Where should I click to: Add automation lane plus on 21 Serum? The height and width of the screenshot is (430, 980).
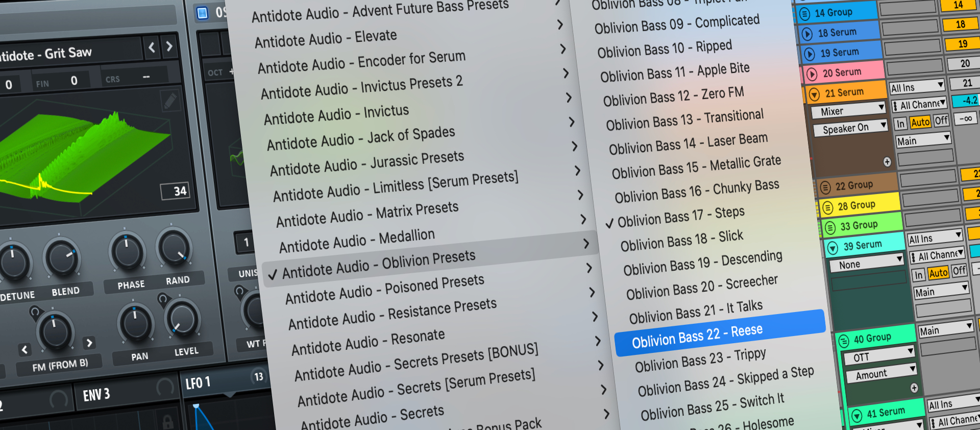click(x=887, y=161)
